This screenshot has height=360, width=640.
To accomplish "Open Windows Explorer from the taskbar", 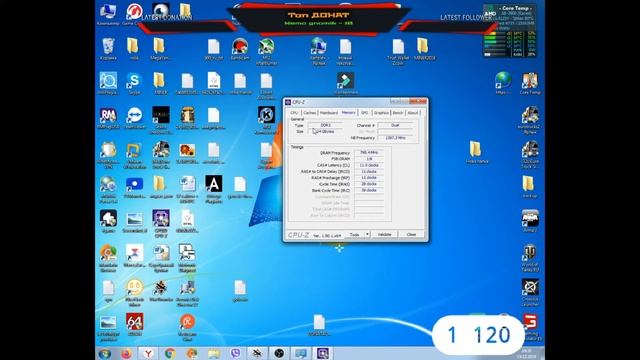I will (214, 353).
